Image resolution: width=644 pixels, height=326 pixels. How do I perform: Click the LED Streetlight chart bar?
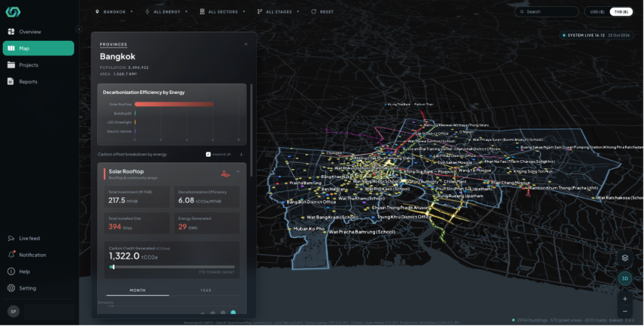pos(135,123)
